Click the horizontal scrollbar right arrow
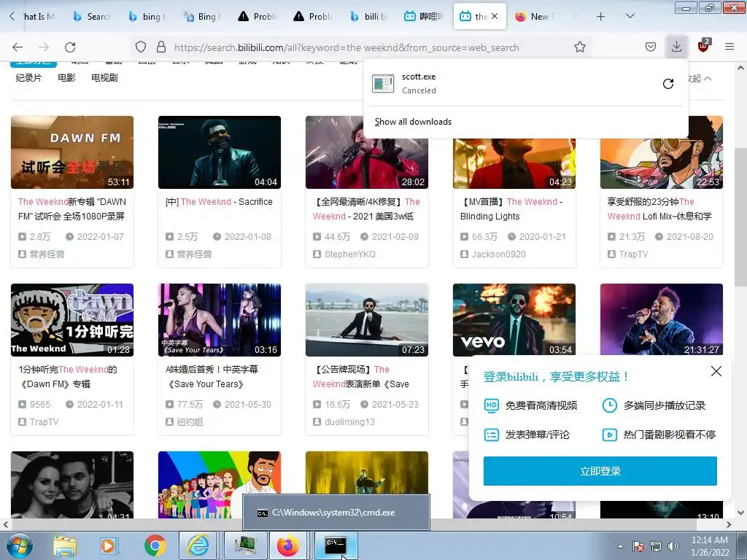 tap(729, 524)
